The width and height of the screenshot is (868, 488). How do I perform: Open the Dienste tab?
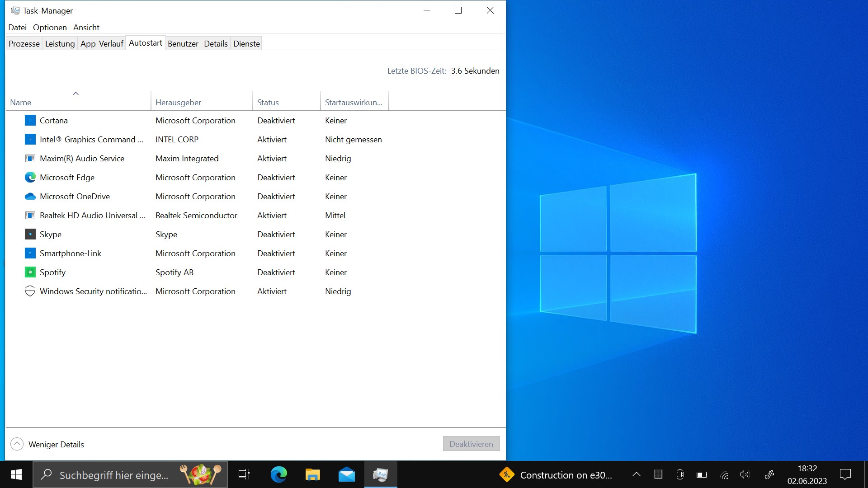(x=246, y=44)
